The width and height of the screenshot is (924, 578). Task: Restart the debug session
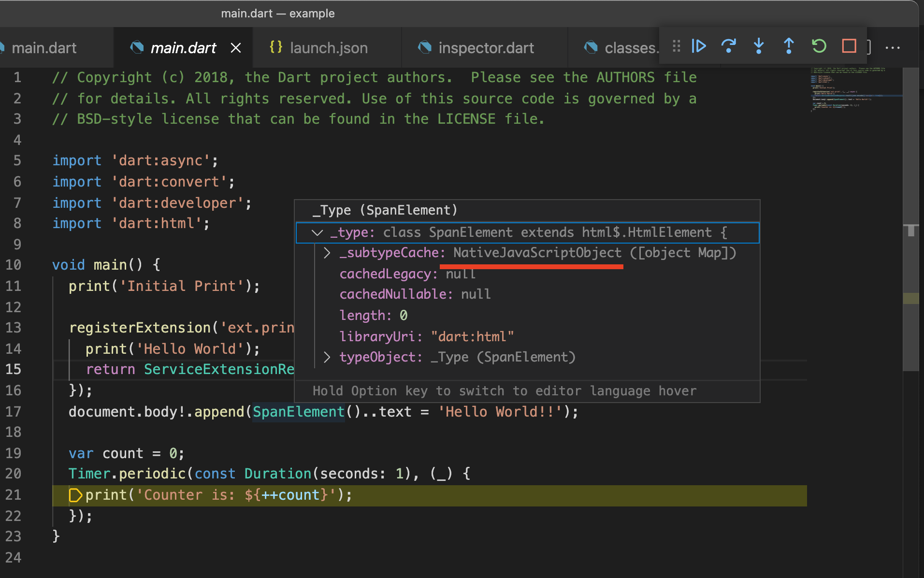pos(819,46)
